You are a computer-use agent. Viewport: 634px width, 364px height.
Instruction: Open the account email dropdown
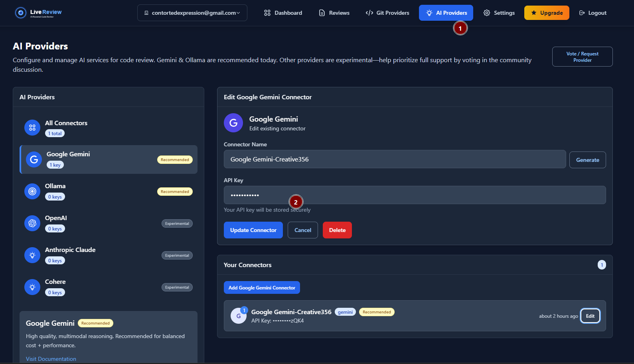click(192, 13)
